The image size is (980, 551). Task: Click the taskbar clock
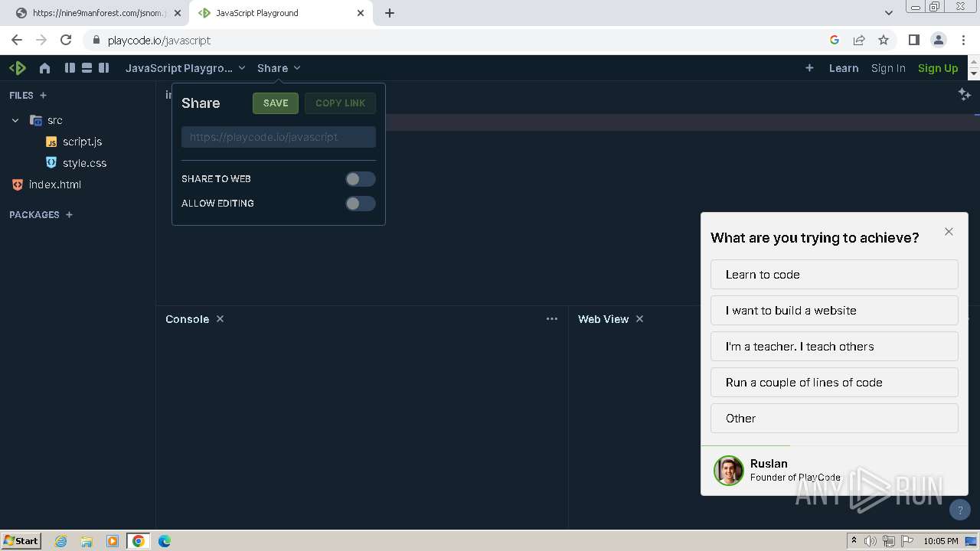(x=941, y=541)
